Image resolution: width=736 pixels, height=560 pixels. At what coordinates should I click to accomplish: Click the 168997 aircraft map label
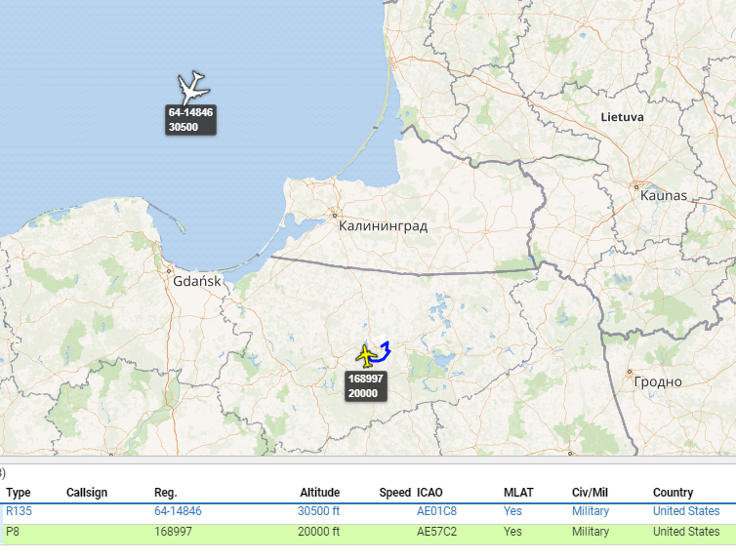tap(366, 386)
